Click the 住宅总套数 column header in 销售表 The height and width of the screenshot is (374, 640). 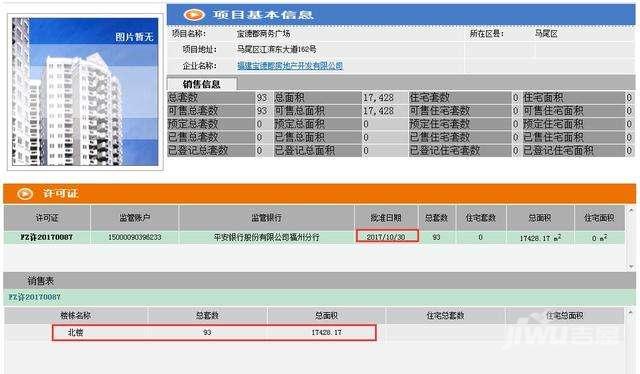tap(445, 316)
